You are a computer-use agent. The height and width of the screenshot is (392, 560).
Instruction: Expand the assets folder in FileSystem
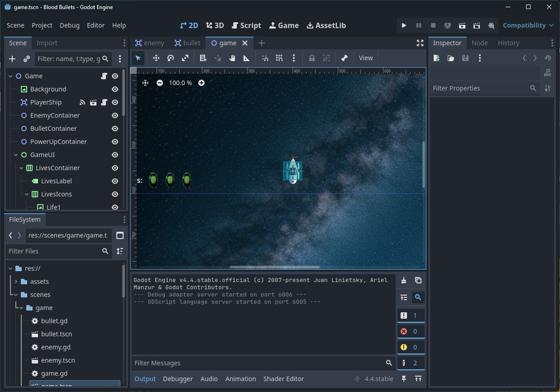pos(16,281)
